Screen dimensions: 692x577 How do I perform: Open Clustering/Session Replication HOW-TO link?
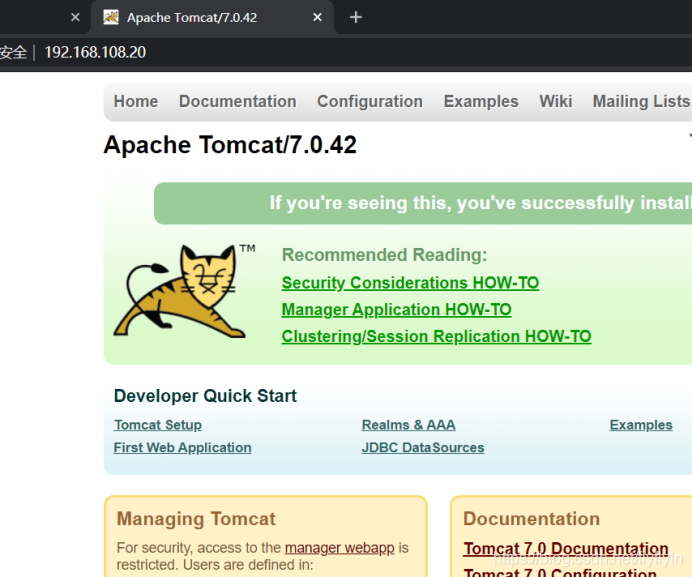pos(436,336)
